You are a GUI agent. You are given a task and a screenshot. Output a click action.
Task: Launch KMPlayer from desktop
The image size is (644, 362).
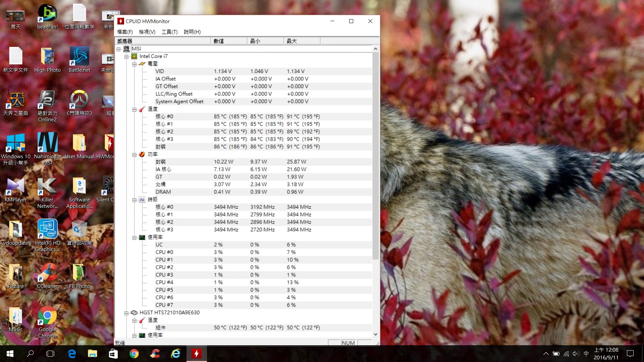(15, 189)
